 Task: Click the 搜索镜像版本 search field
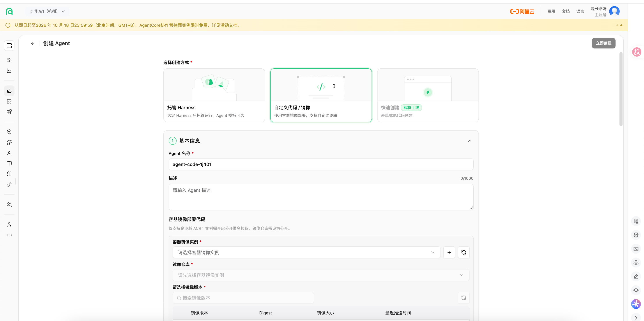pos(243,298)
